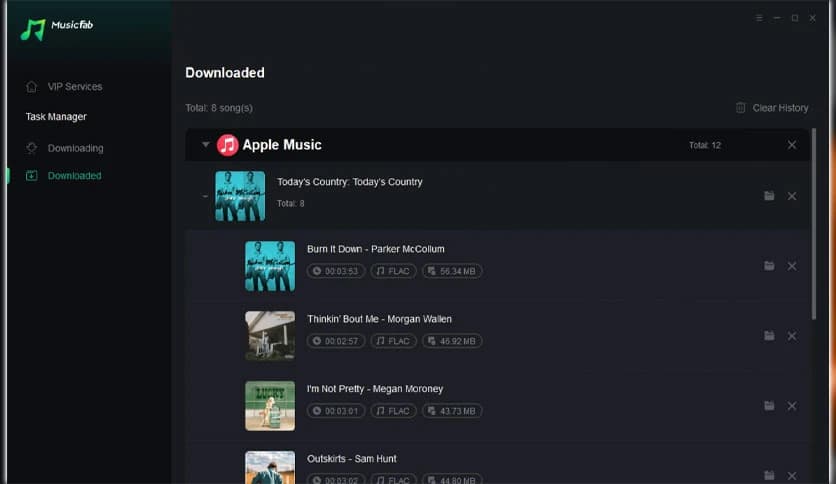
Task: Open folder for Outskirts song
Action: pos(769,475)
